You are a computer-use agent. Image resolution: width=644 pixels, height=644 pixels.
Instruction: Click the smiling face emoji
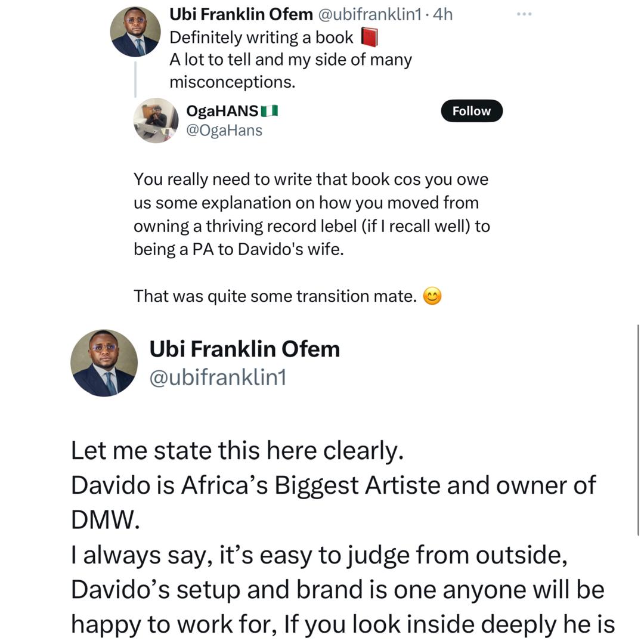(x=432, y=296)
